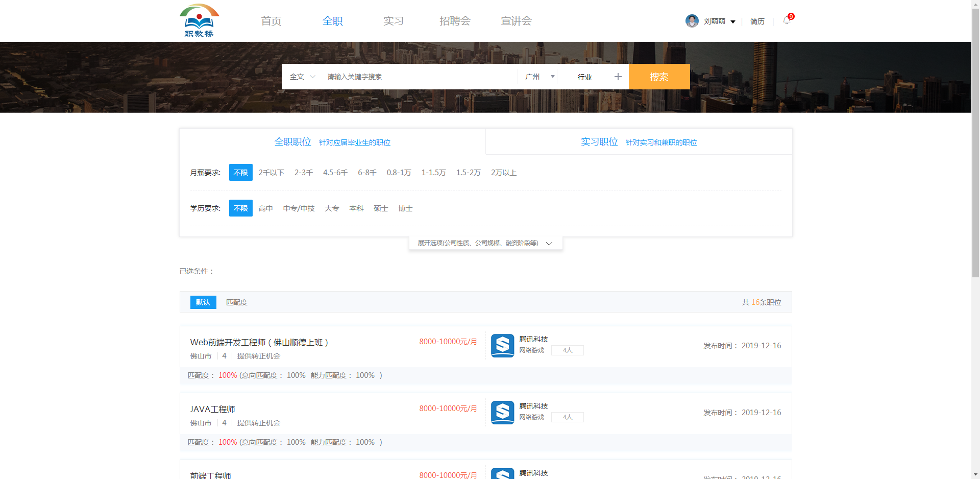
Task: Open 前端工程师 job title
Action: click(210, 475)
